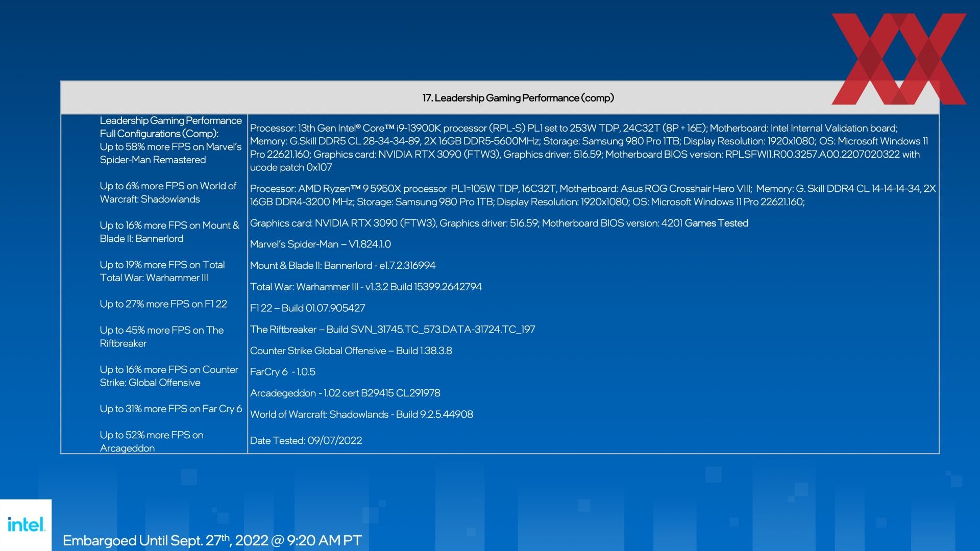980x551 pixels.
Task: Click 'Up to 31% more FPS on Far Cry 6'
Action: tap(171, 409)
